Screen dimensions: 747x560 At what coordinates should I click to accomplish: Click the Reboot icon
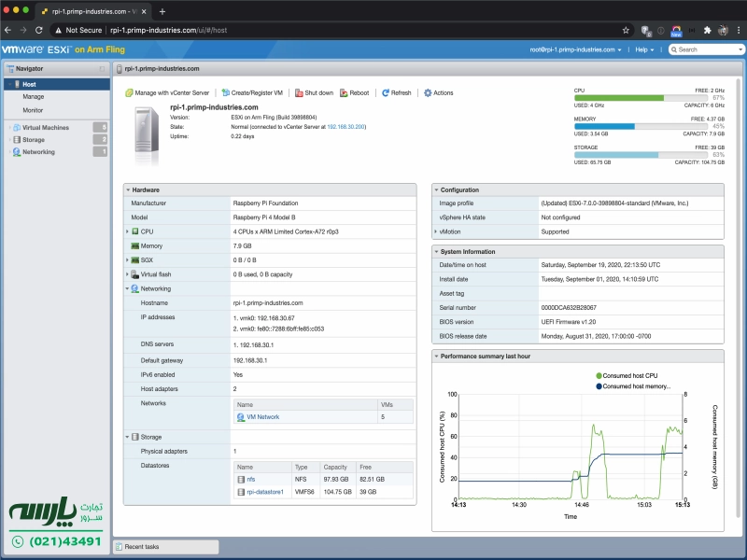coord(344,92)
